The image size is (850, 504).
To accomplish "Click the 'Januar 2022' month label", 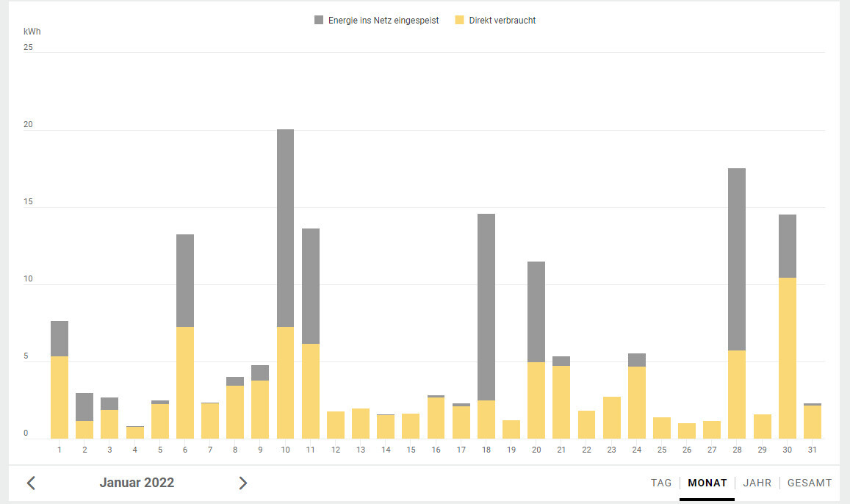I will 137,483.
